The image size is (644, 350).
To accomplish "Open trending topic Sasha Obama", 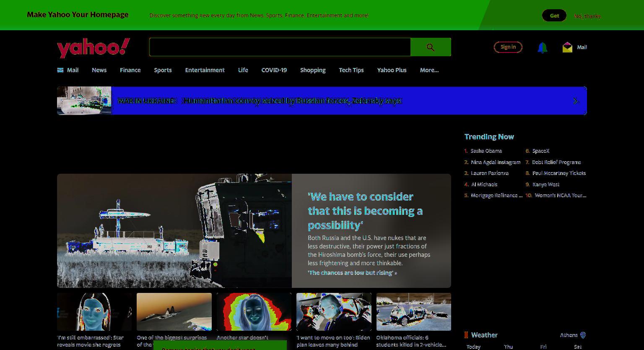I will [x=486, y=151].
